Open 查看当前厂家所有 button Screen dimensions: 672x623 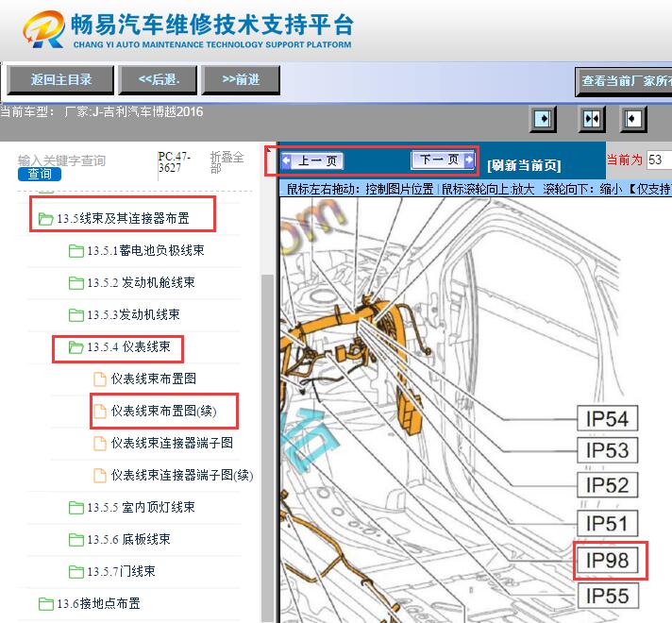point(624,81)
